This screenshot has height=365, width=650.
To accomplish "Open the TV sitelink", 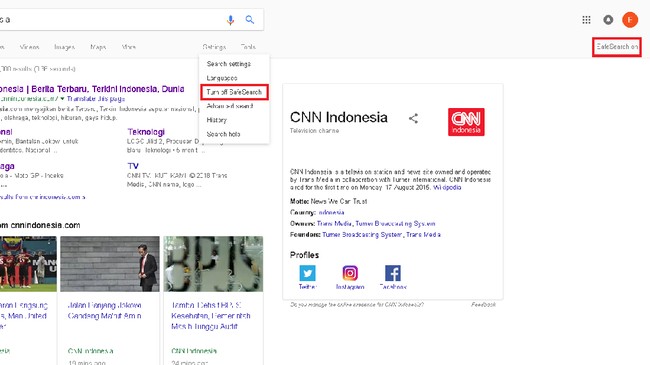I will click(x=133, y=166).
